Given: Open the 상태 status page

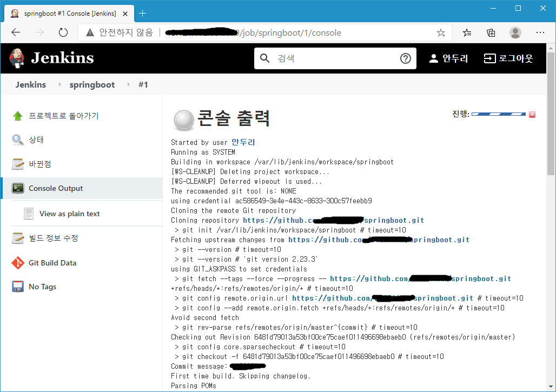Looking at the screenshot, I should tap(36, 139).
